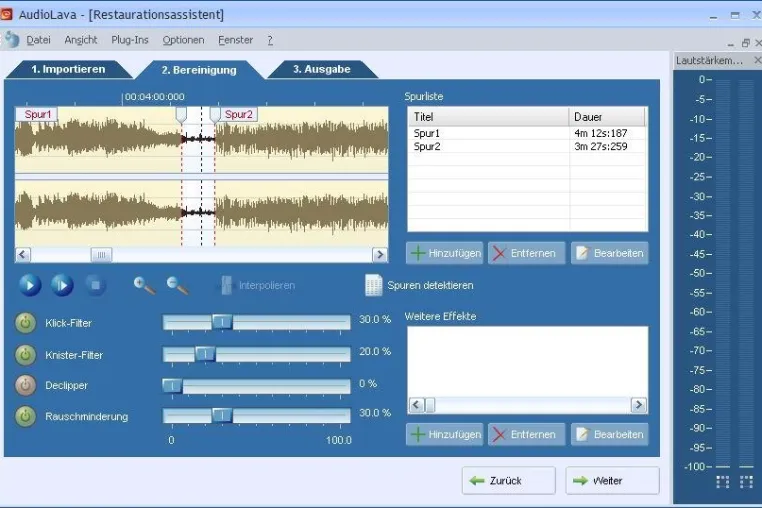Click the Spur2 duration 3m 27s:259
This screenshot has width=762, height=508.
tap(601, 146)
